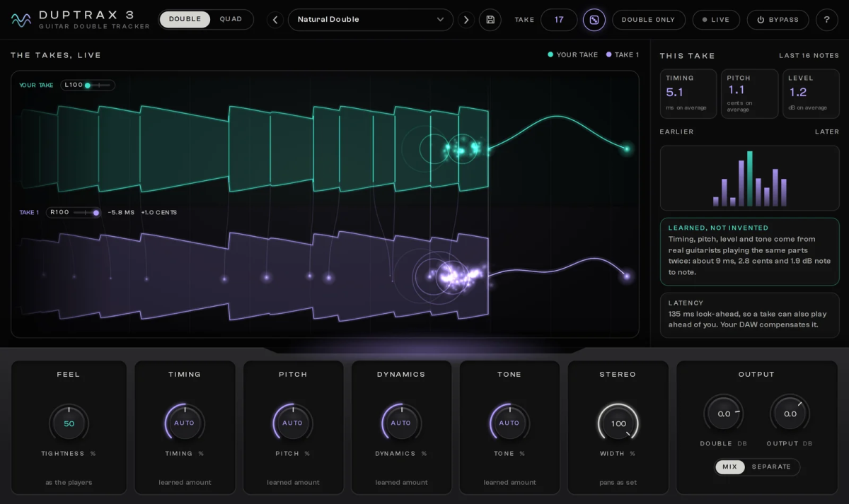Click the Take number field showing 17

tap(559, 20)
